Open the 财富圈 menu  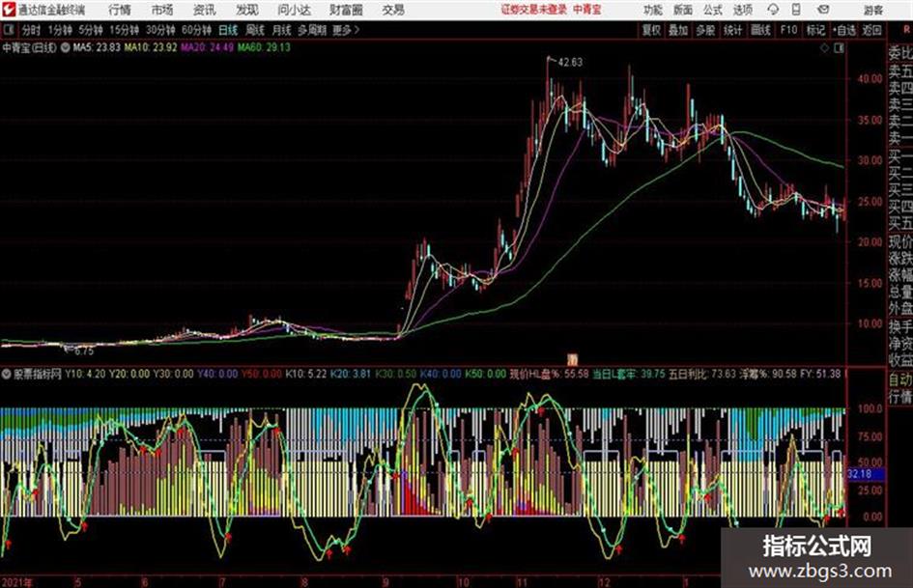pos(346,10)
